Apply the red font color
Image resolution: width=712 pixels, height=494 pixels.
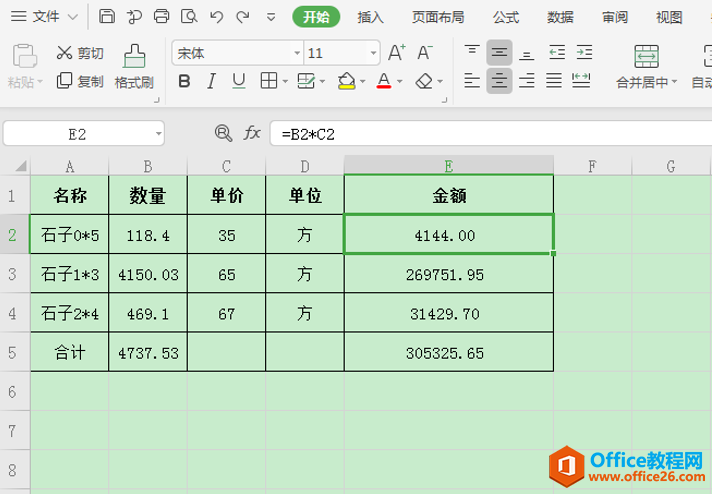click(384, 81)
